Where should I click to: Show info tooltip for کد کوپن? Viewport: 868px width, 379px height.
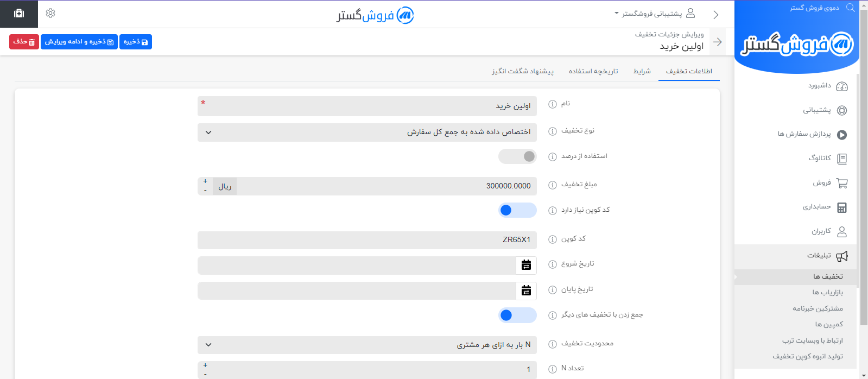click(x=552, y=239)
